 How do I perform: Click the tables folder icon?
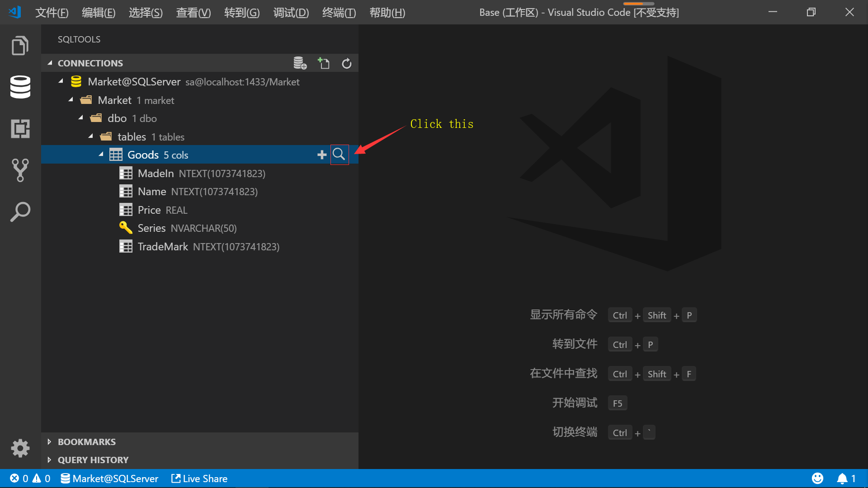106,136
